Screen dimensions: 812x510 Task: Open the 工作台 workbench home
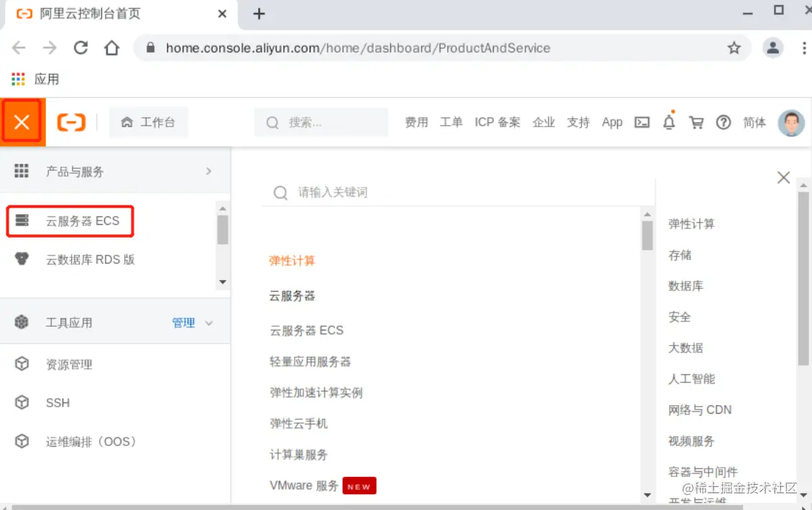click(148, 122)
